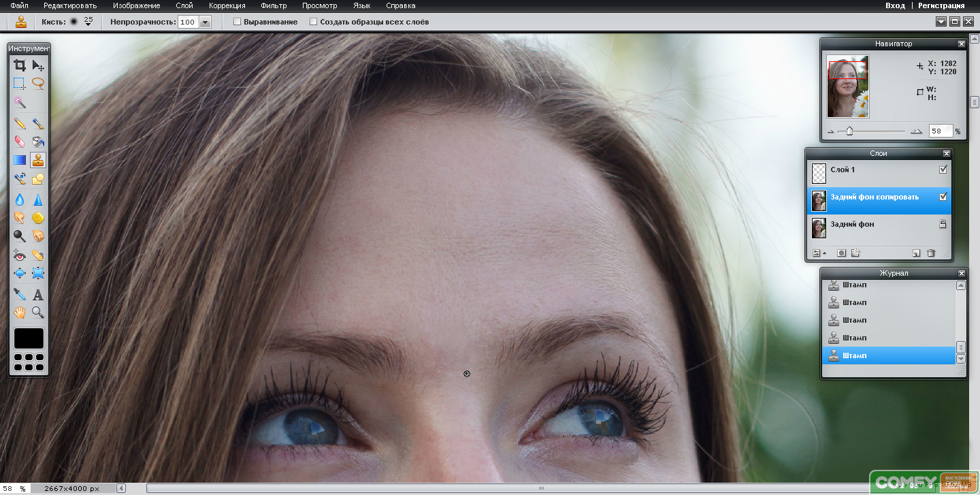The height and width of the screenshot is (495, 980).
Task: Select the Pencil tool
Action: [x=20, y=124]
